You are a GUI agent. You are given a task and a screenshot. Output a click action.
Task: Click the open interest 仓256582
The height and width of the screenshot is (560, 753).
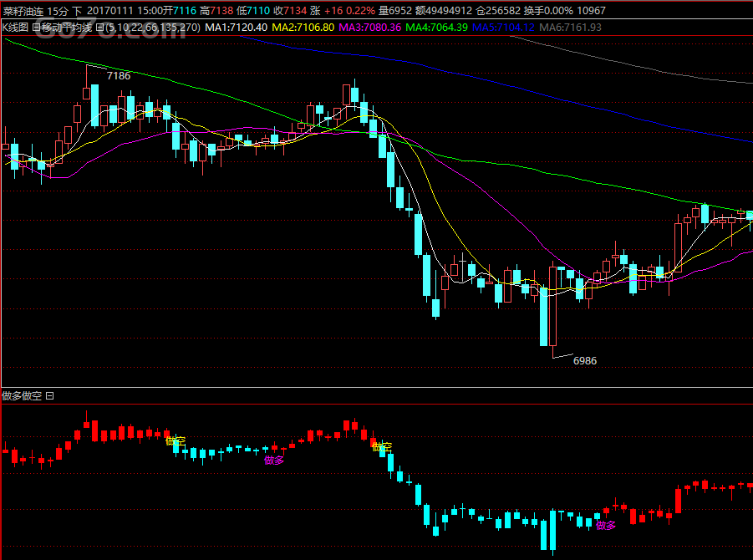tap(498, 11)
